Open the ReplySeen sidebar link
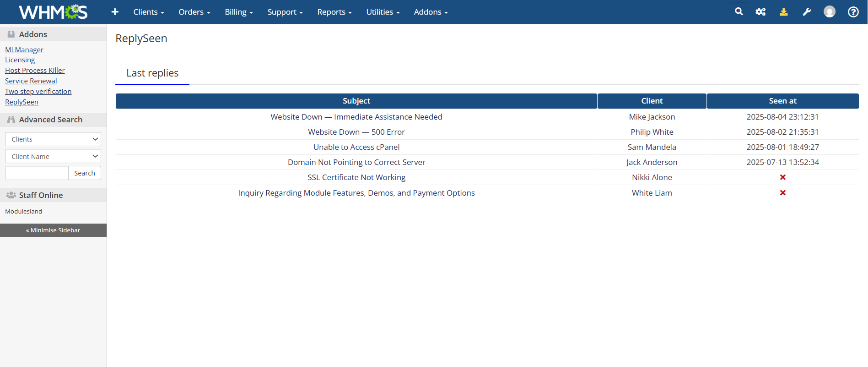 22,102
